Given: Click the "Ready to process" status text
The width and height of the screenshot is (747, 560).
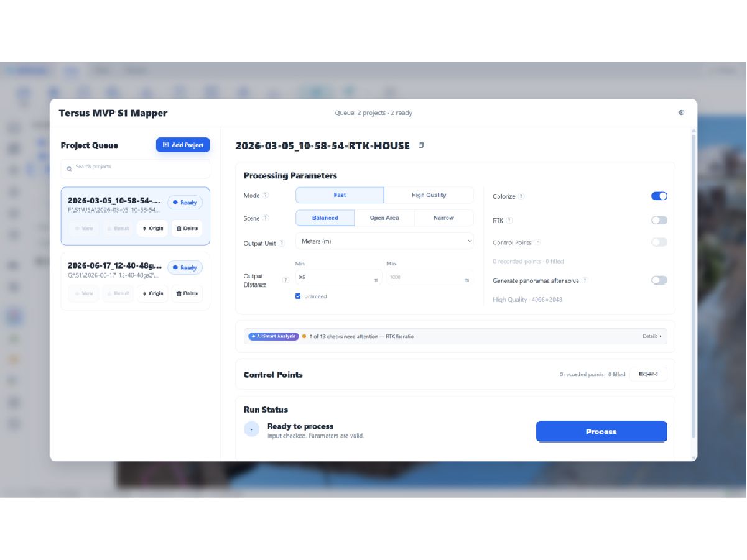Looking at the screenshot, I should pos(300,426).
